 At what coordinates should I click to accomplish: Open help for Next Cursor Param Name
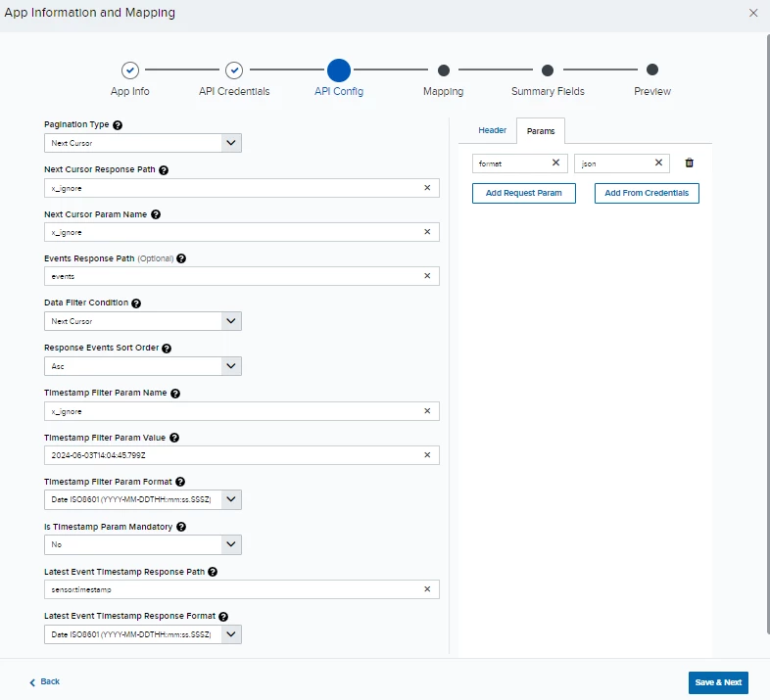click(156, 214)
